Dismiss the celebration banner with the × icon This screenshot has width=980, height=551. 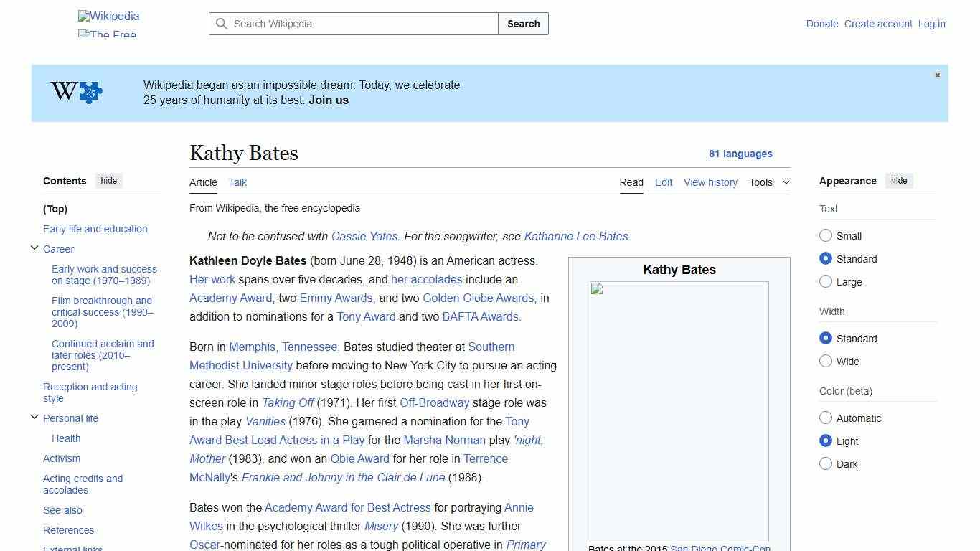coord(937,75)
